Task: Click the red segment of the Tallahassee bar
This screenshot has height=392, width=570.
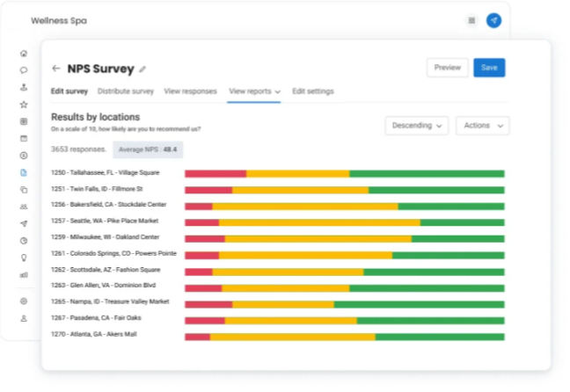Action: pos(215,174)
